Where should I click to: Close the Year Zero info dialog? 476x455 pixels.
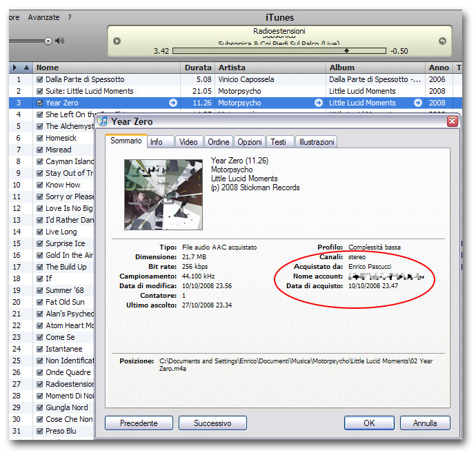tap(452, 121)
